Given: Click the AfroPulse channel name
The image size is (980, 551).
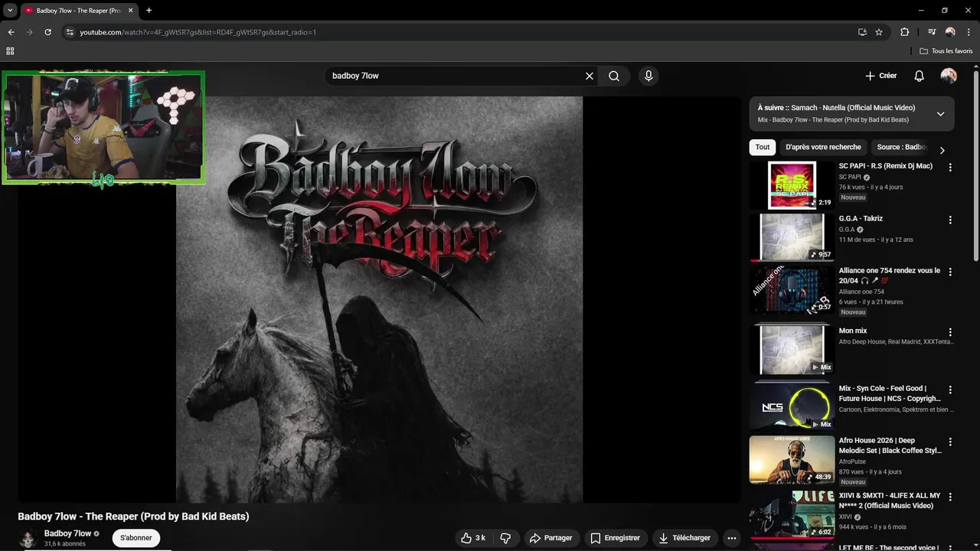Looking at the screenshot, I should (852, 461).
